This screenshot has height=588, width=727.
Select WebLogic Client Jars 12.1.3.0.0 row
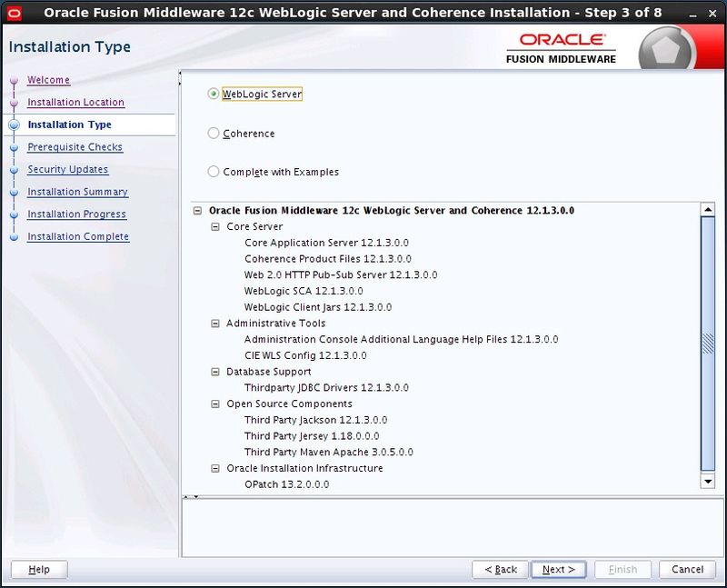click(318, 307)
